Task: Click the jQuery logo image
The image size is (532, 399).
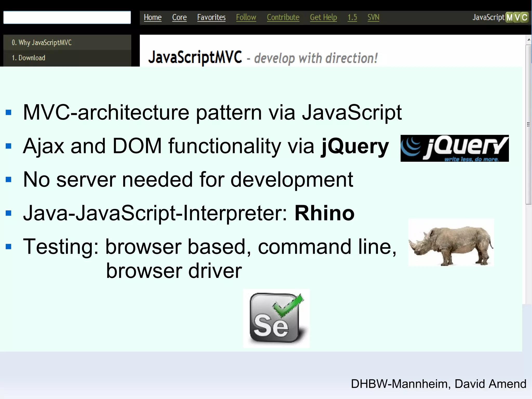Action: [x=455, y=148]
